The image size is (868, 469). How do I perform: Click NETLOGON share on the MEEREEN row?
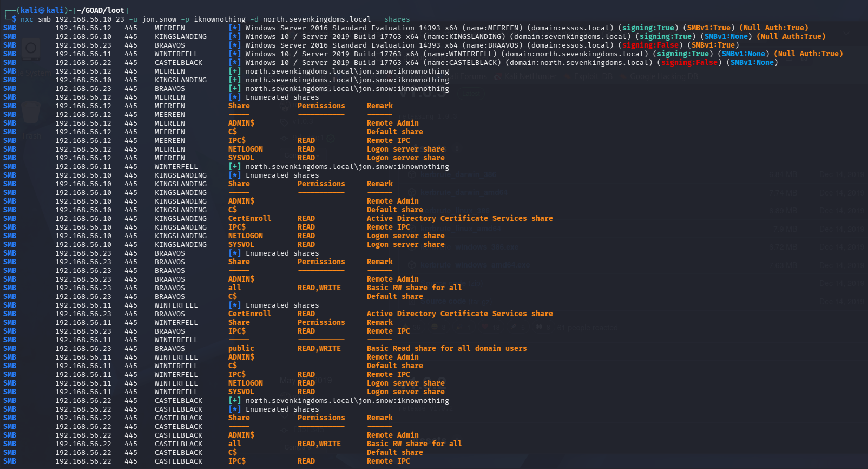pos(246,149)
